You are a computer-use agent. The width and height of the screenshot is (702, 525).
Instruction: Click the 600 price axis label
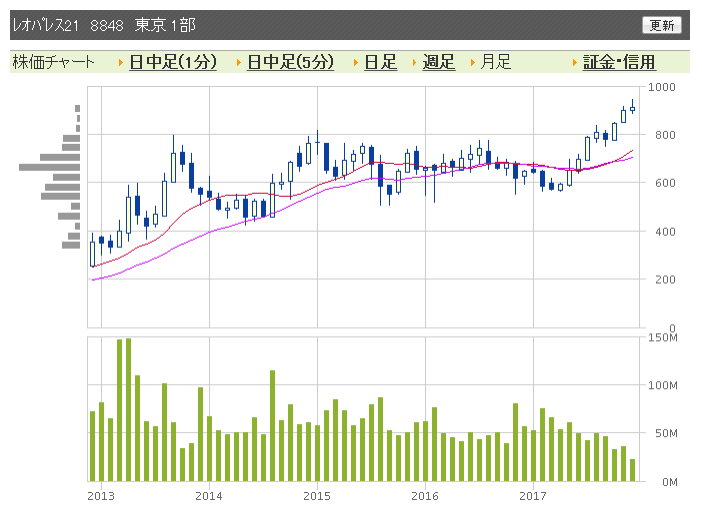tap(665, 183)
